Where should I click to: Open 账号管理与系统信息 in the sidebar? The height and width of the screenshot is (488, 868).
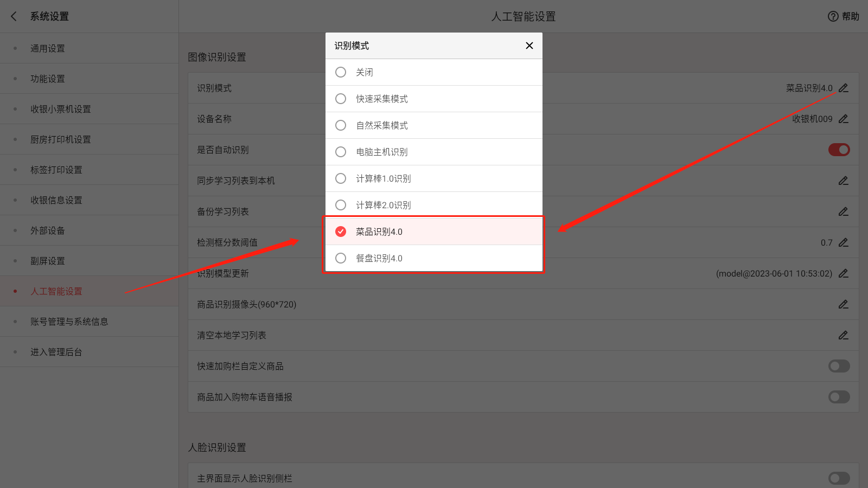pyautogui.click(x=89, y=322)
